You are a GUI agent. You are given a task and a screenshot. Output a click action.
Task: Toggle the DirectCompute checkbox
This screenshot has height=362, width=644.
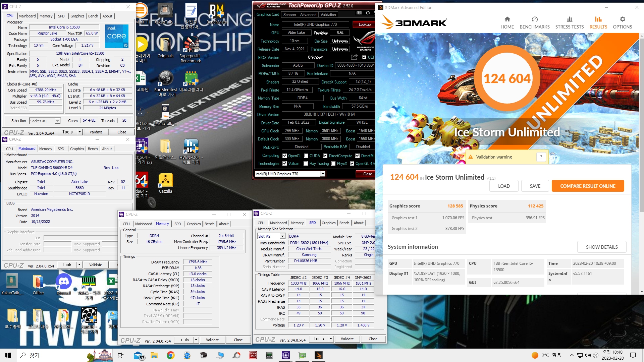325,156
